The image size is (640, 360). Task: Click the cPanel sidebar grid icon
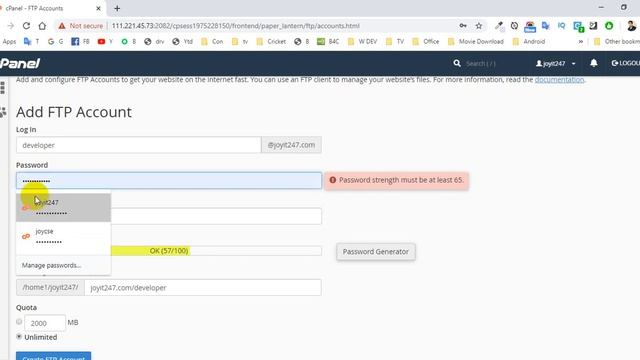(3, 87)
